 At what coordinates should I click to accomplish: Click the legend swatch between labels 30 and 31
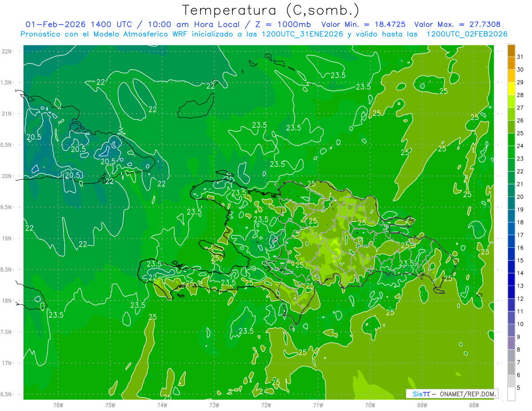[x=511, y=63]
